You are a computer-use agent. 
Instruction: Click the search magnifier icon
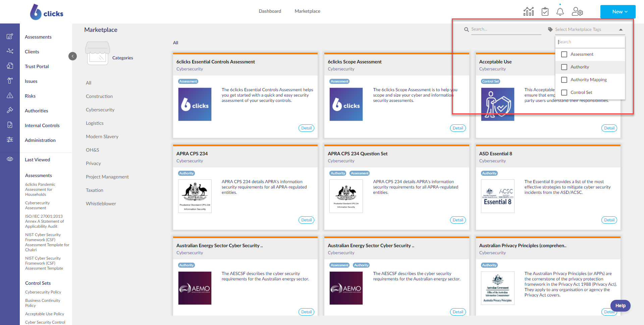[x=467, y=30]
